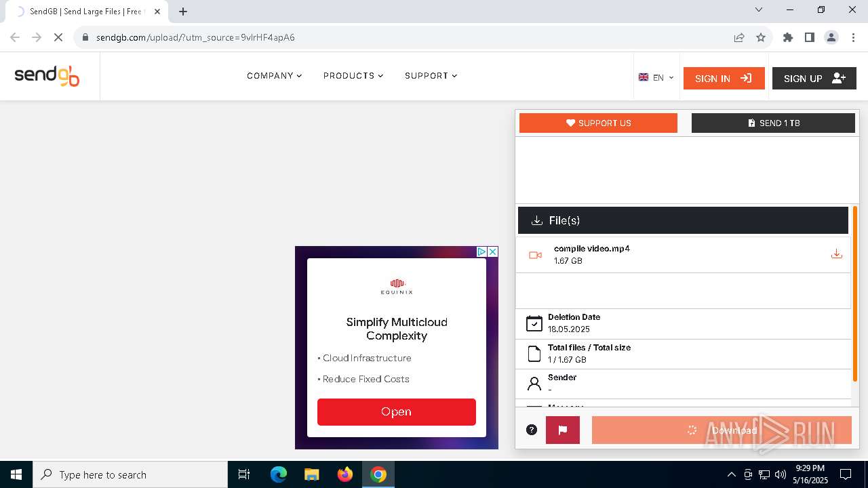Show hidden system tray icons

731,474
